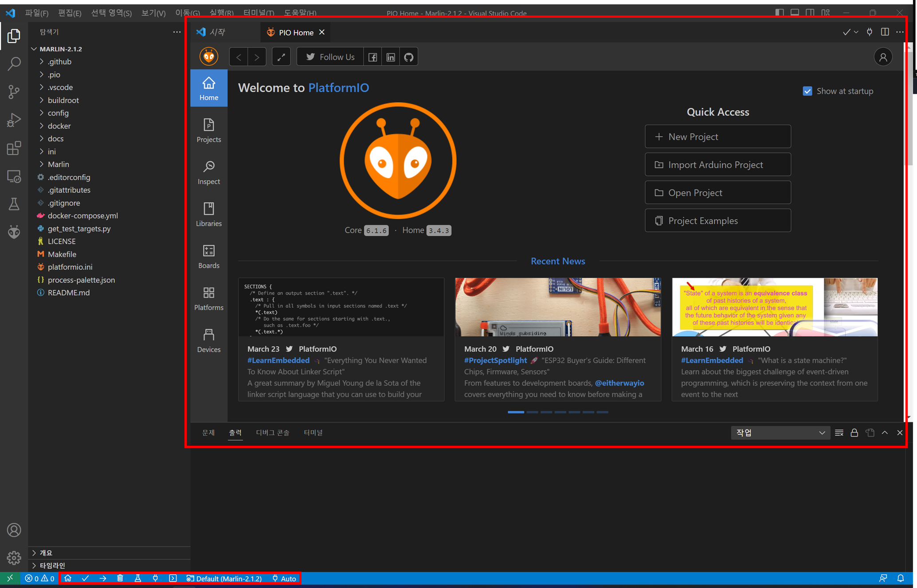Open the linker script news thumbnail

tap(341, 307)
